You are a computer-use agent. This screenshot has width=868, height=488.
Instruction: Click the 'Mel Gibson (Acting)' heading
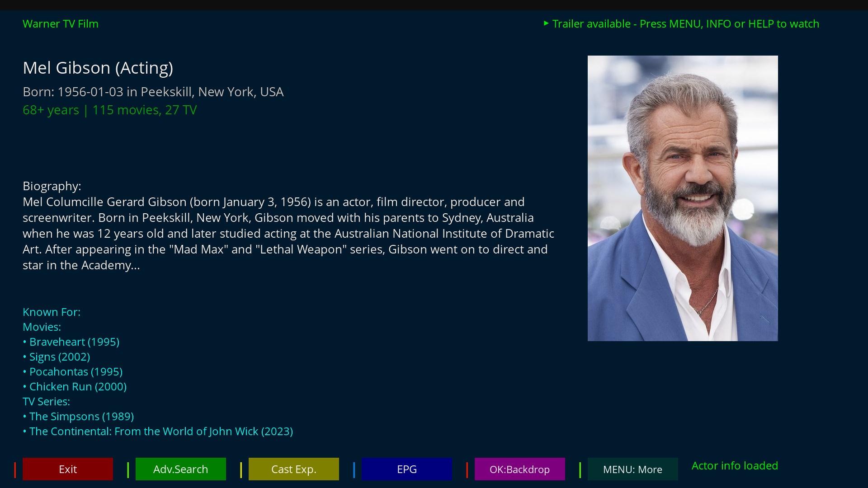tap(98, 68)
